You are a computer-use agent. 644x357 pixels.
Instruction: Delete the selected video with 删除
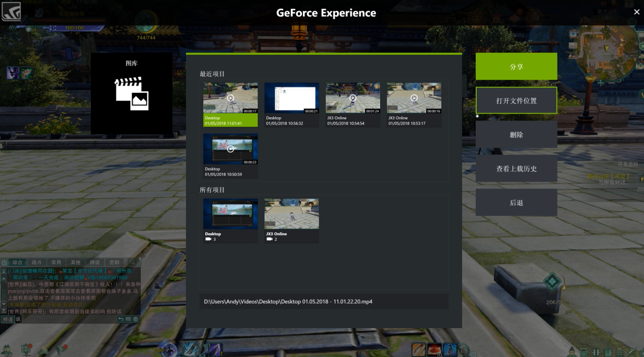516,135
